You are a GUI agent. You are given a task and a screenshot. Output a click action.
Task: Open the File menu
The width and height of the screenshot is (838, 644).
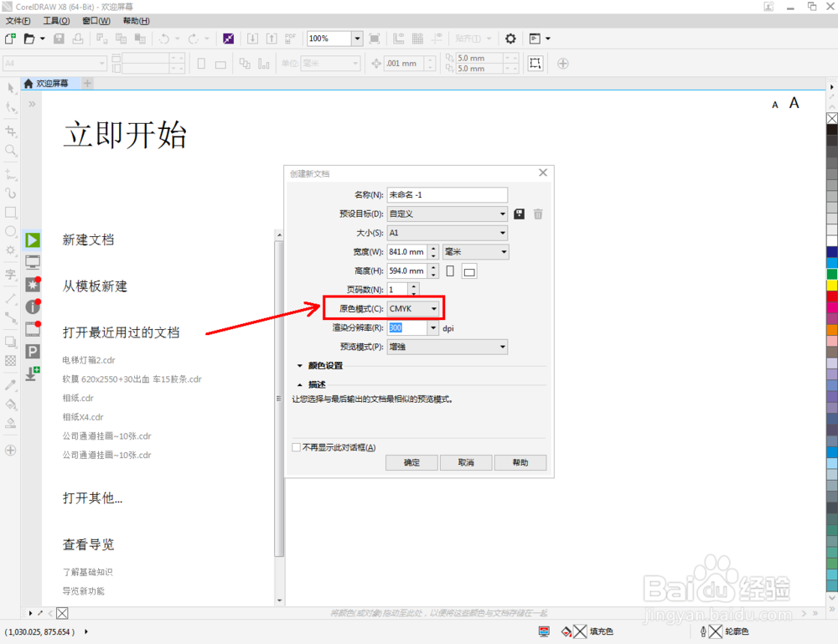pyautogui.click(x=18, y=21)
